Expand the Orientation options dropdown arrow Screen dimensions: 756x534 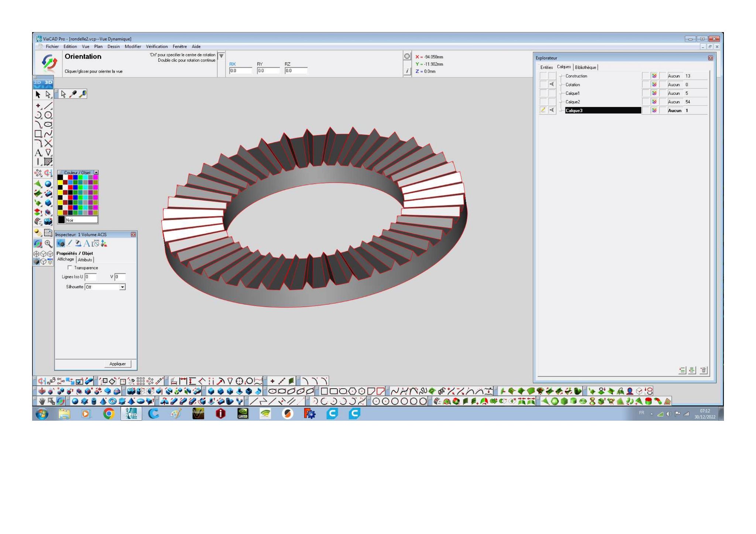click(221, 56)
